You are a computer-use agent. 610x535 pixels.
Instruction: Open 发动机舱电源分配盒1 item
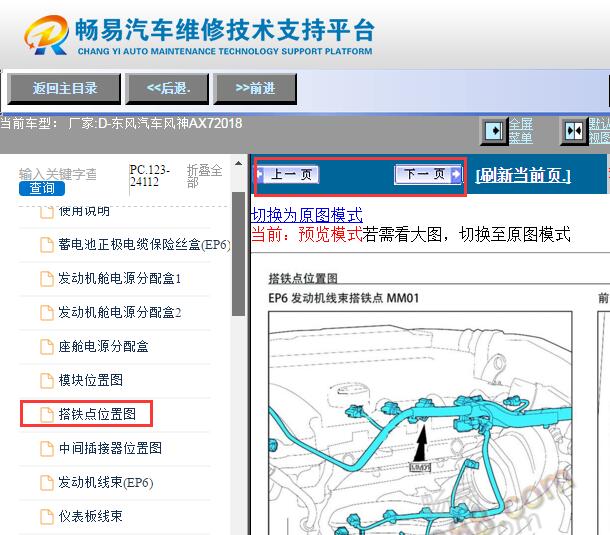(120, 279)
